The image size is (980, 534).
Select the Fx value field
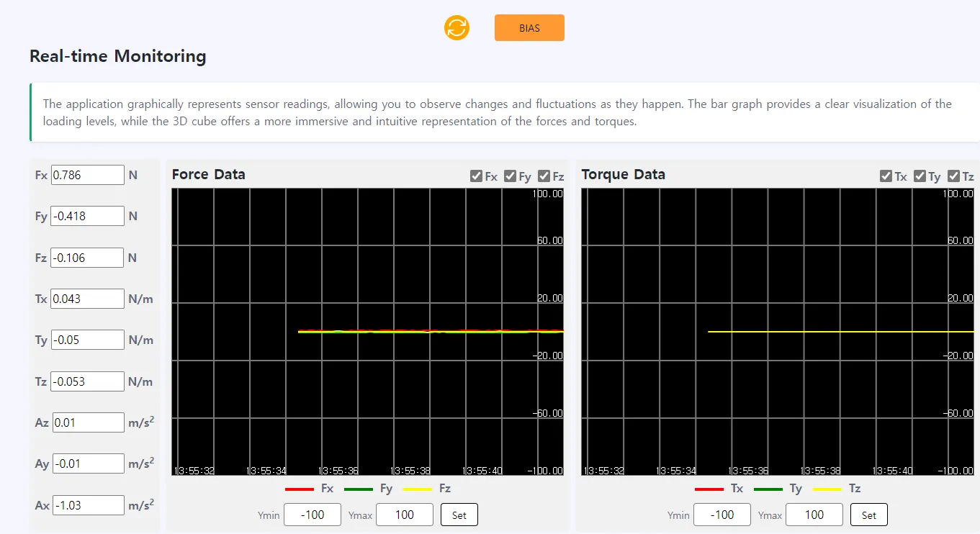[x=88, y=175]
